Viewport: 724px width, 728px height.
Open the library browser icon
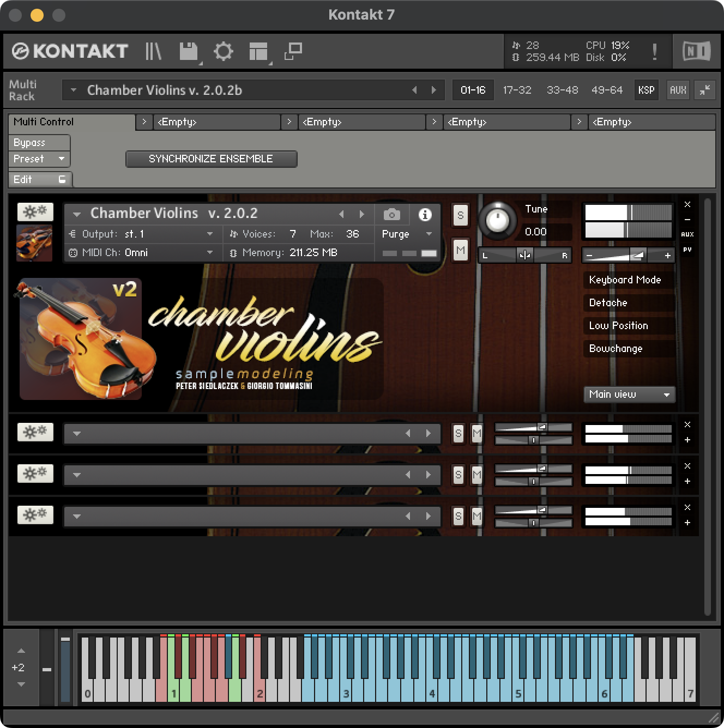pyautogui.click(x=153, y=51)
